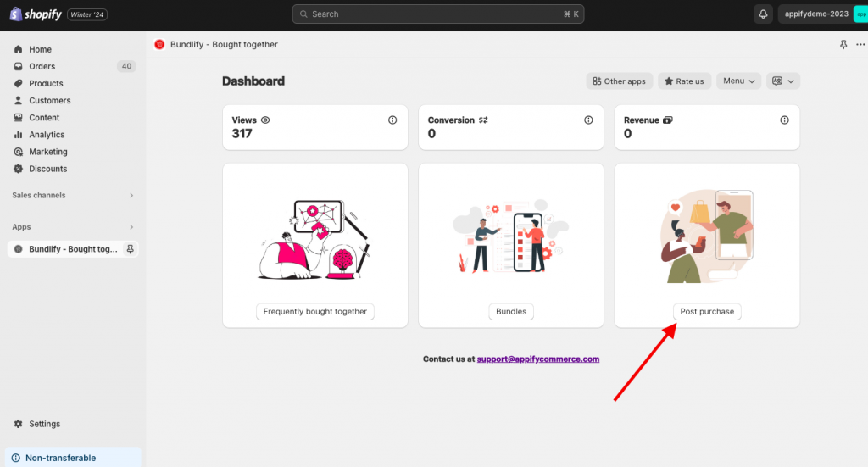Click the Bundlify - Bought together page title
Screen dimensions: 868x467
click(x=224, y=44)
